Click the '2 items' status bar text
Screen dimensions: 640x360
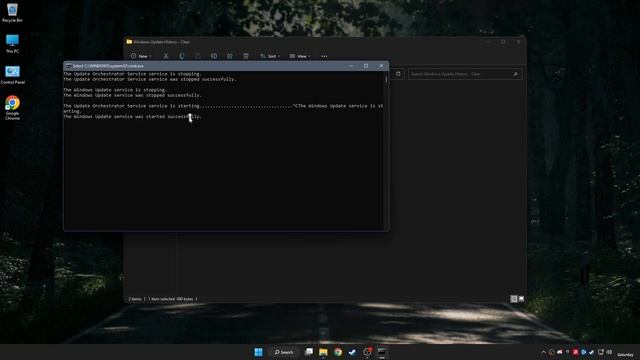(135, 299)
